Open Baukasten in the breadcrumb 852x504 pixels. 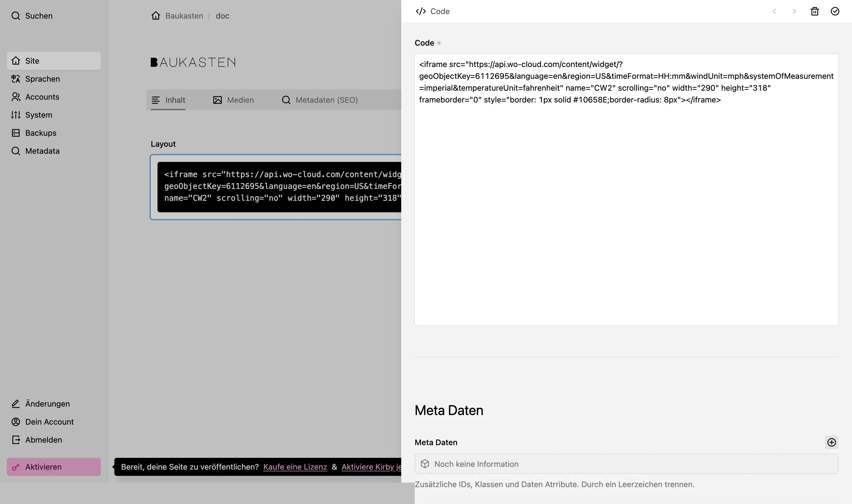tap(184, 15)
